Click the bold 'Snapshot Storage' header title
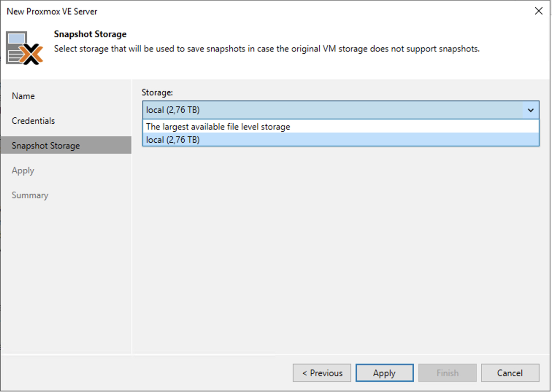 point(90,34)
